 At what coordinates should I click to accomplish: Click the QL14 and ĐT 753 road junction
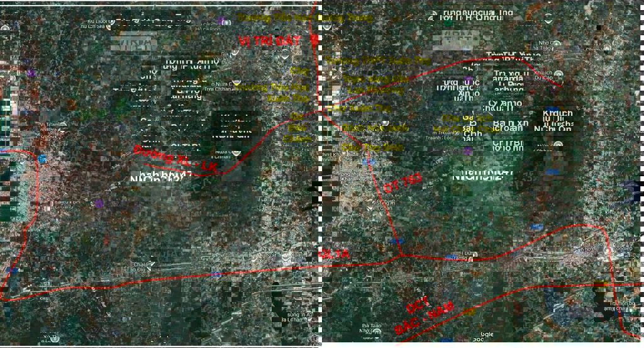401,256
